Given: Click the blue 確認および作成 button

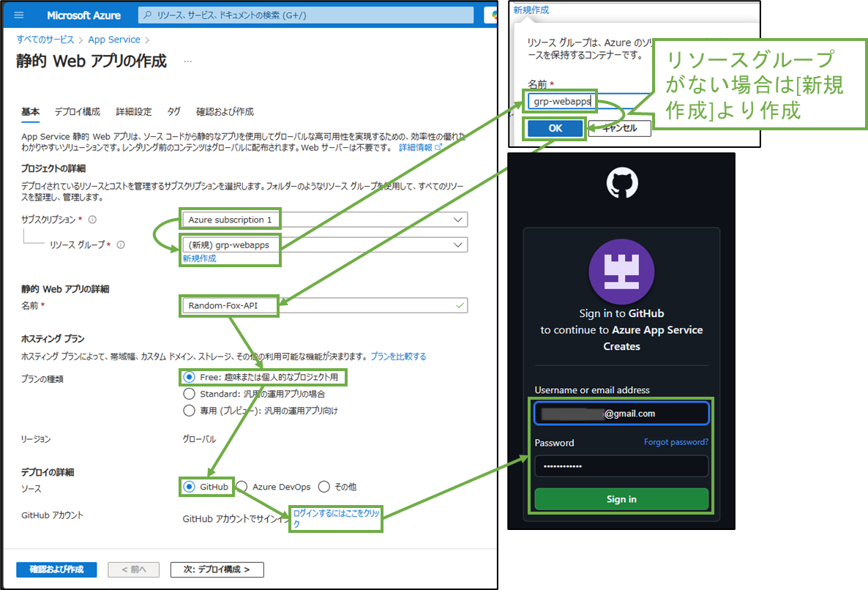Looking at the screenshot, I should pyautogui.click(x=56, y=570).
